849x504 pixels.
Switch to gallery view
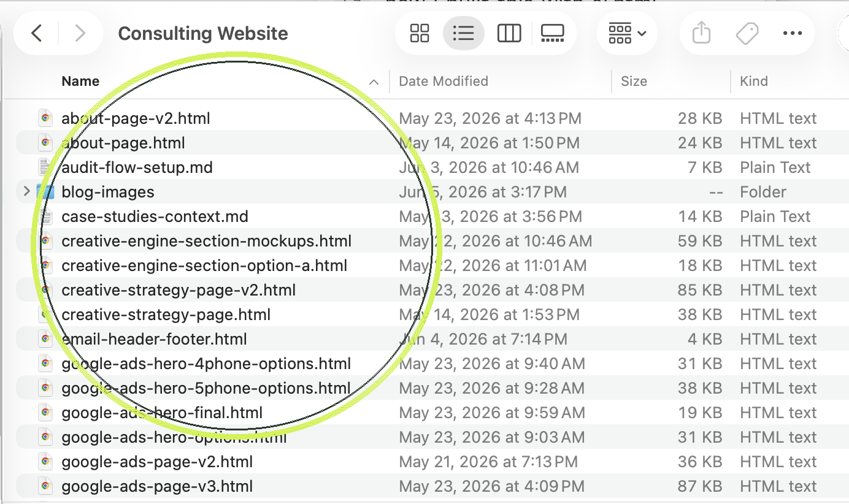[x=553, y=33]
